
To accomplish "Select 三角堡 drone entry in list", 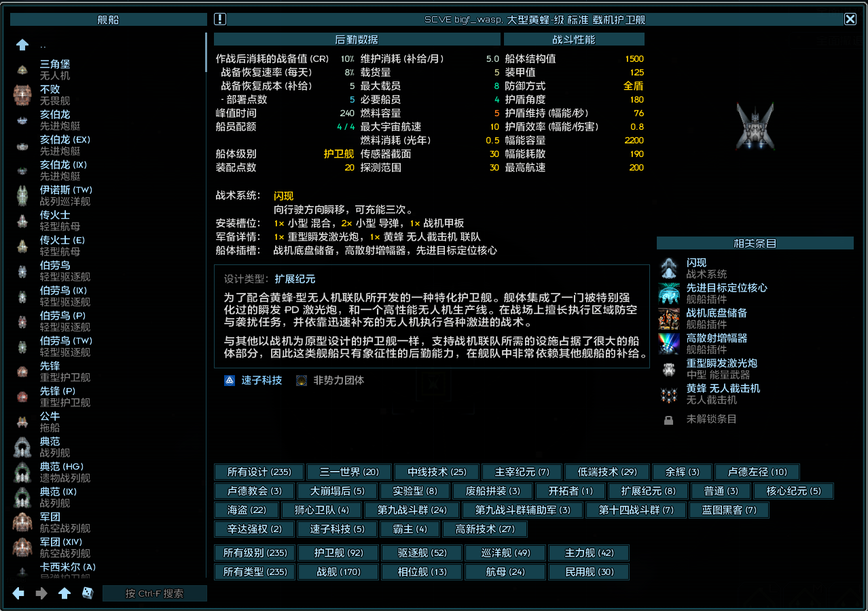I will (x=54, y=69).
